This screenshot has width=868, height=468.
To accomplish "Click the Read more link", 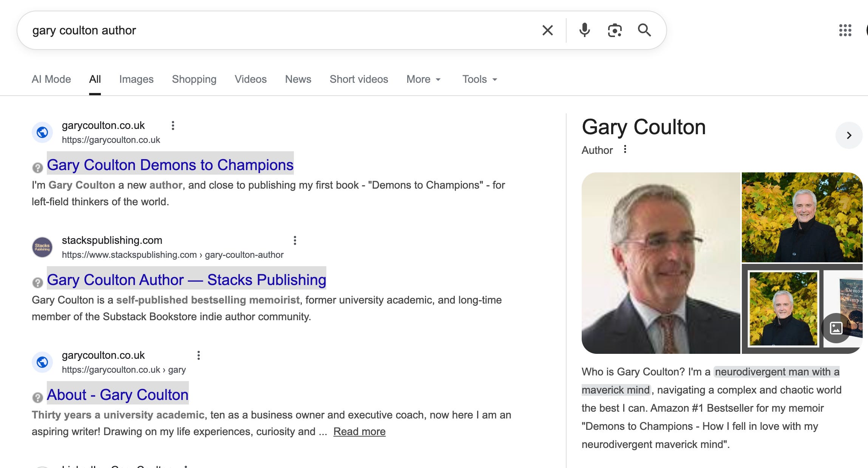I will coord(359,432).
